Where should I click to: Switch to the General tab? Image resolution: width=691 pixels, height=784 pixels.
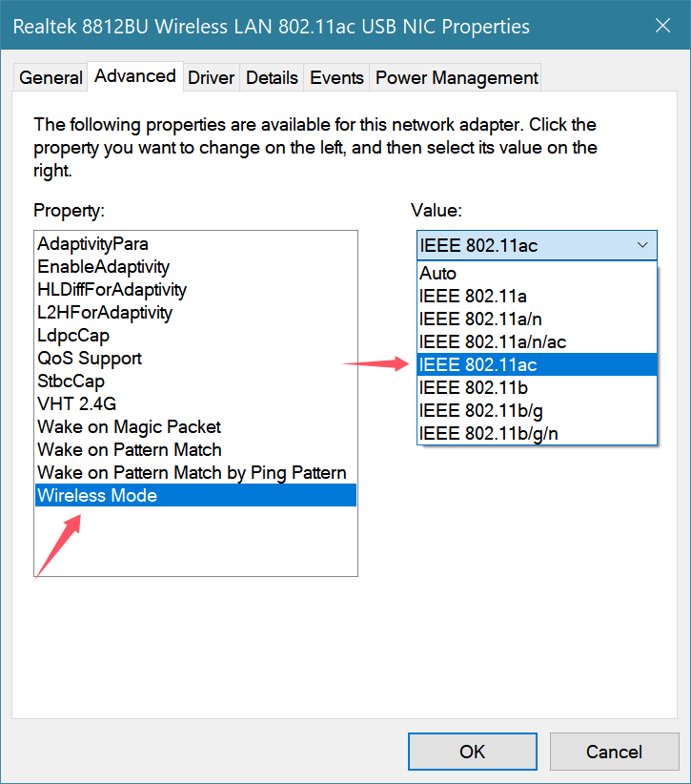(x=51, y=77)
